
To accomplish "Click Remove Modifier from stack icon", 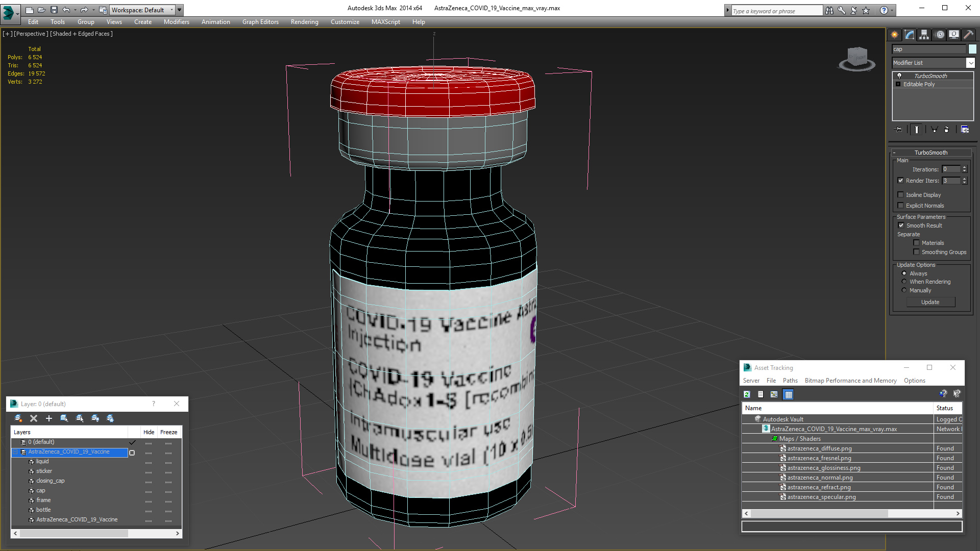I will (947, 130).
